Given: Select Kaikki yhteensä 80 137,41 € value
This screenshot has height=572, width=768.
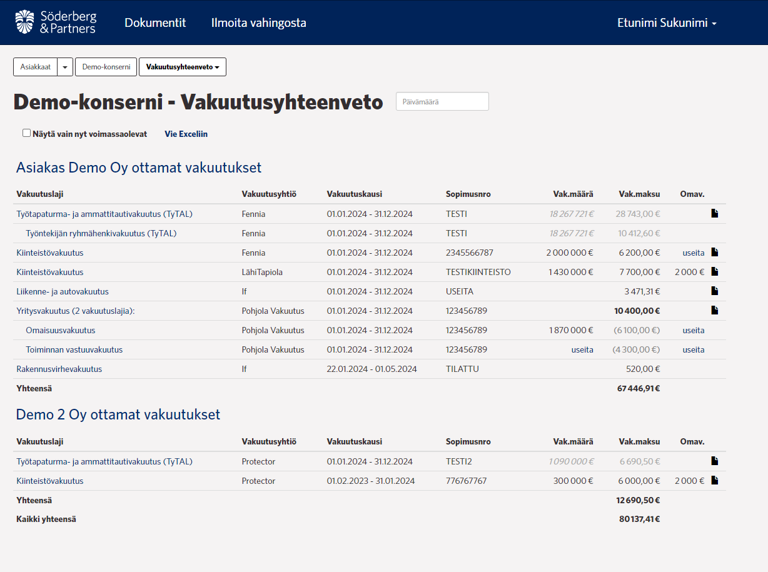Looking at the screenshot, I should (639, 519).
